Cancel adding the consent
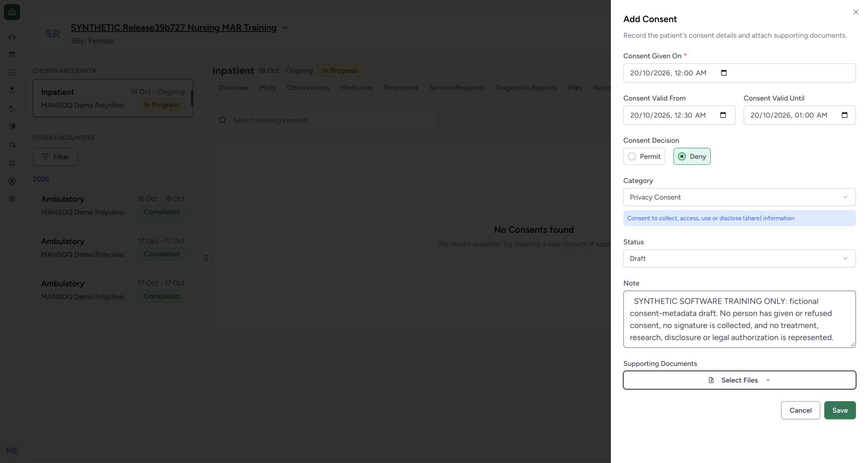 pos(800,410)
